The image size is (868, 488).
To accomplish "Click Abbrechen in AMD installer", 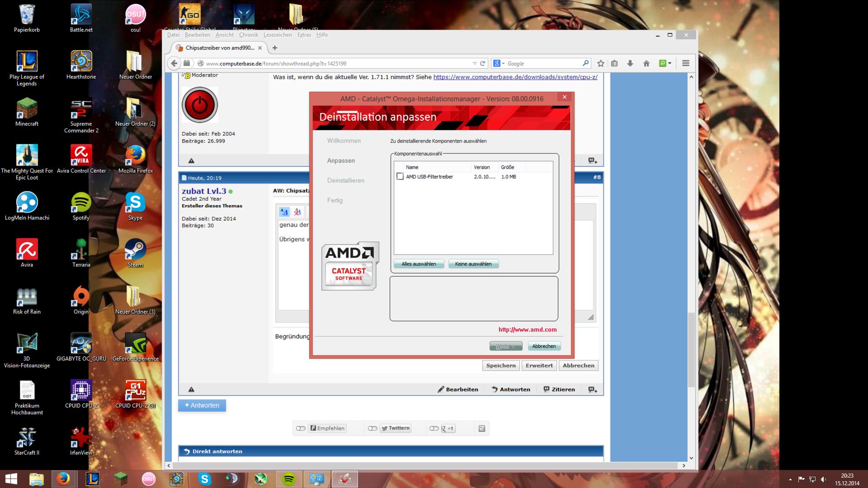I will [544, 346].
